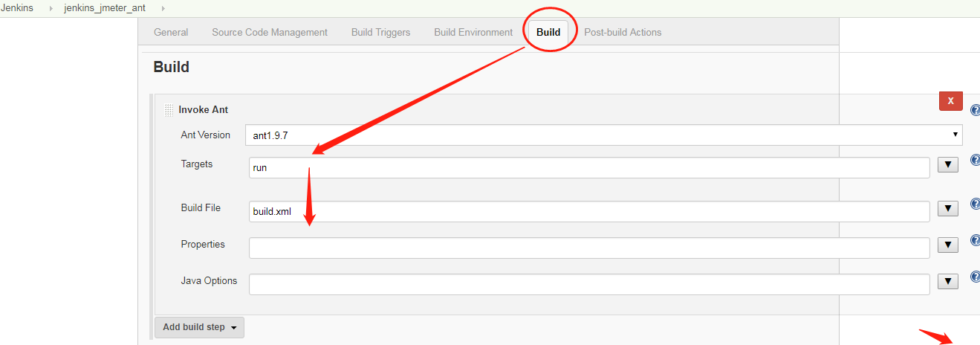The image size is (980, 345).
Task: Expand the Build File text area
Action: click(x=947, y=209)
